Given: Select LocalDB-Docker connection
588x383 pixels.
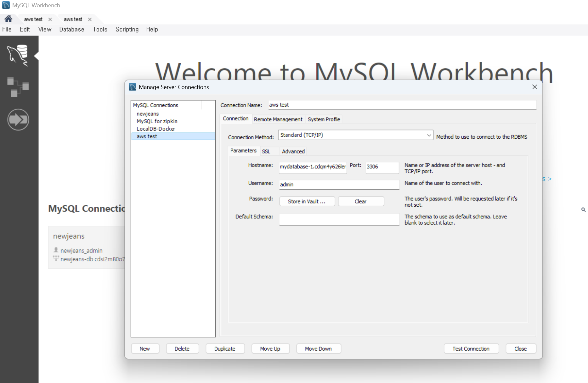Looking at the screenshot, I should tap(173, 129).
